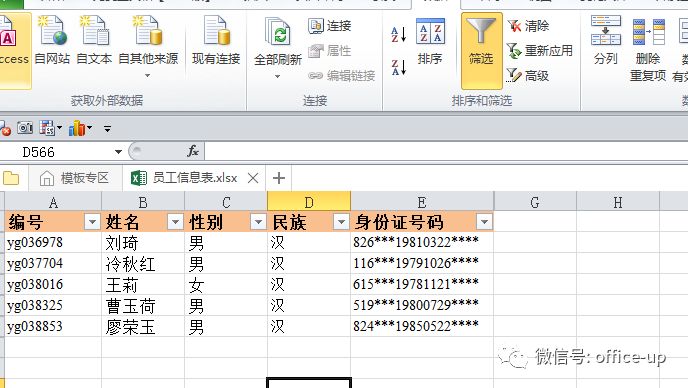Select ID cell 824***19850522****
Viewport: 688px width, 388px height.
[x=422, y=327]
